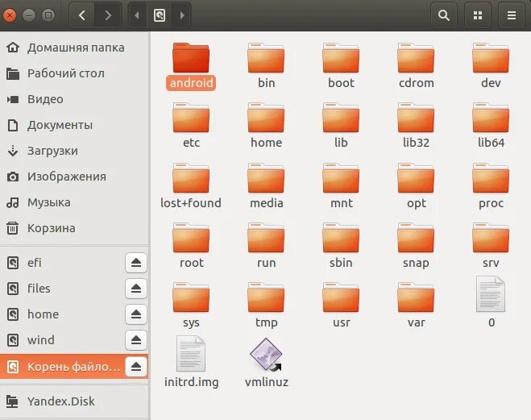The width and height of the screenshot is (531, 420).
Task: Select the etc folder
Action: click(191, 126)
